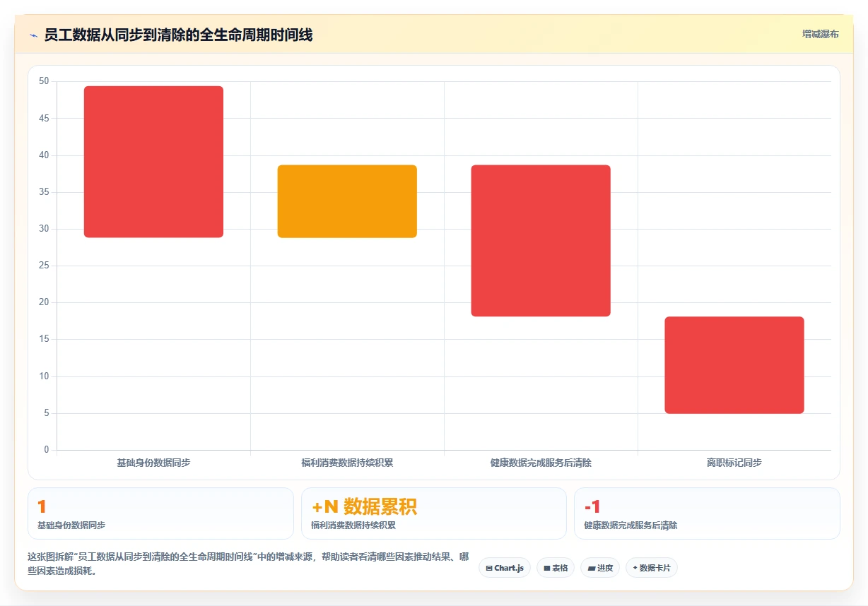
Task: Click the x-axis label 离职标记同步
Action: tap(734, 463)
